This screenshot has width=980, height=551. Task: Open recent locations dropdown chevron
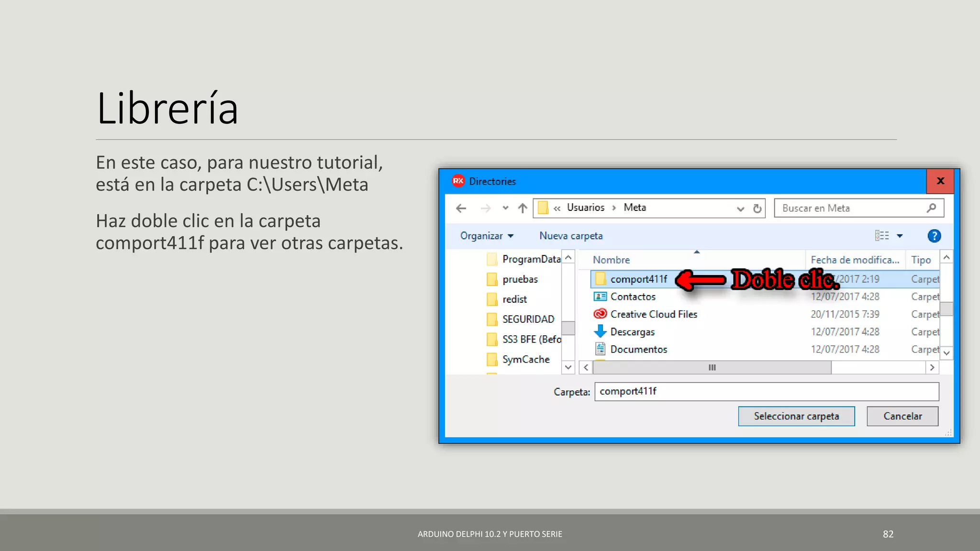coord(505,208)
